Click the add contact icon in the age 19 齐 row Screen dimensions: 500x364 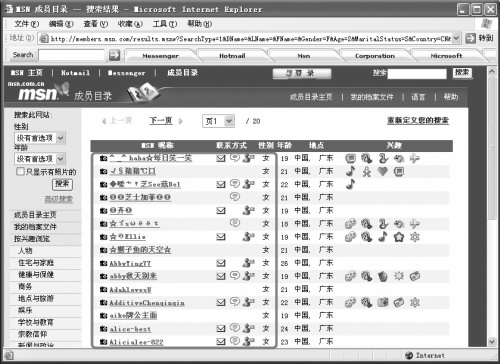[248, 210]
